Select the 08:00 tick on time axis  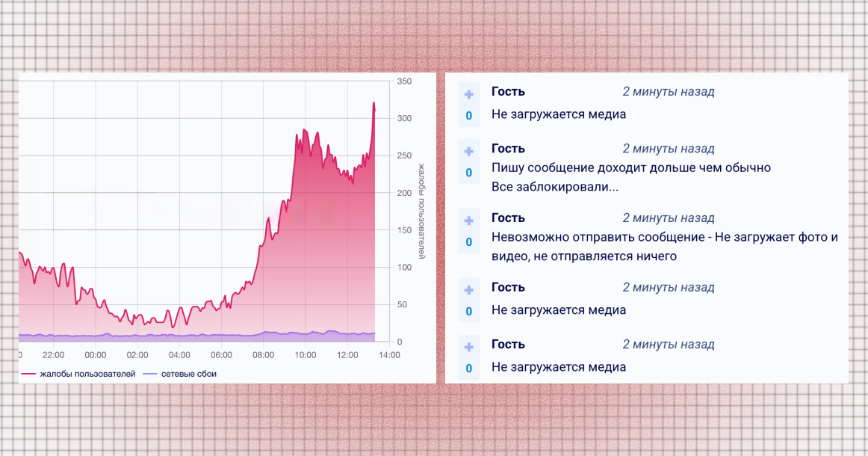point(264,355)
